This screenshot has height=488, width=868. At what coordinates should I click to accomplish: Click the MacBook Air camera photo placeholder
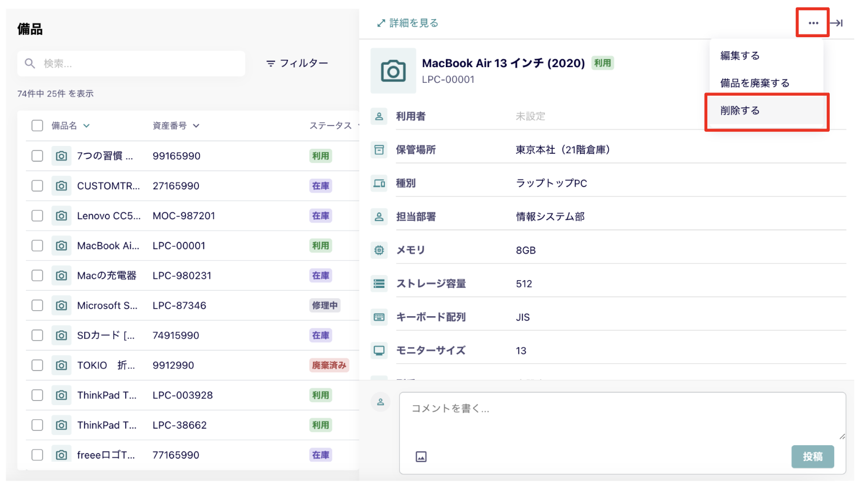point(393,71)
